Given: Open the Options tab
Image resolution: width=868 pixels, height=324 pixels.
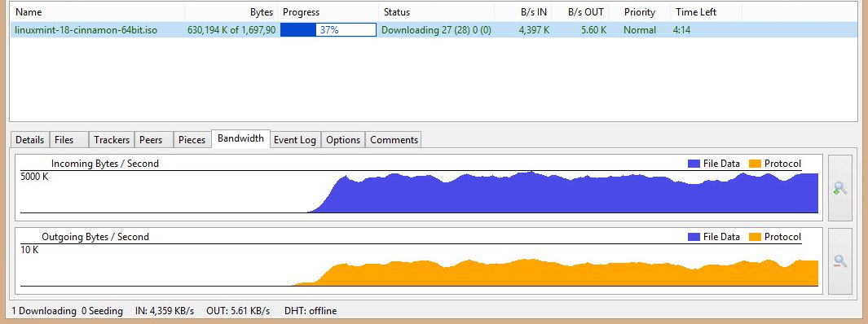Looking at the screenshot, I should (343, 140).
